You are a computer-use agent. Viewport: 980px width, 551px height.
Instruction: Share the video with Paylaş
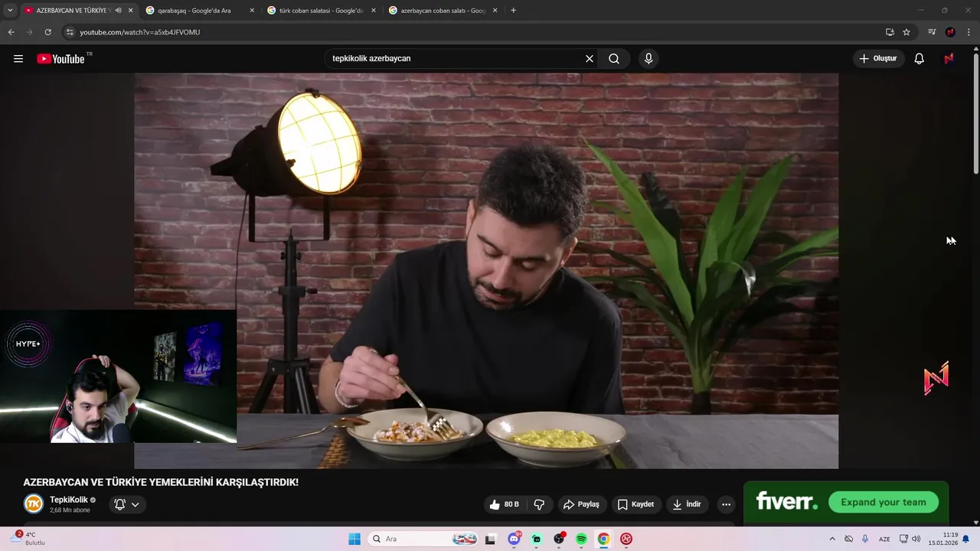pyautogui.click(x=581, y=504)
